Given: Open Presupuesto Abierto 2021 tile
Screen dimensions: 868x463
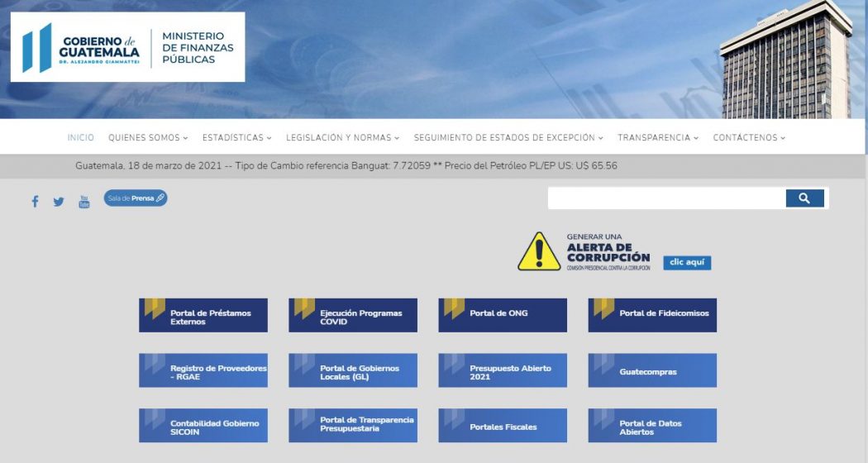Looking at the screenshot, I should coord(503,370).
